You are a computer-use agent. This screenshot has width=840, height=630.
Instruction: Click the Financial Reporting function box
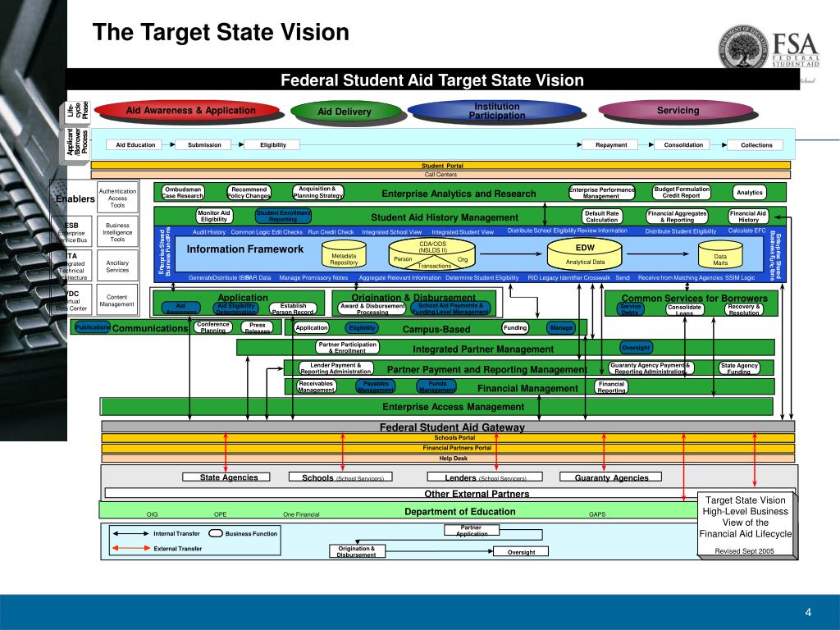611,387
